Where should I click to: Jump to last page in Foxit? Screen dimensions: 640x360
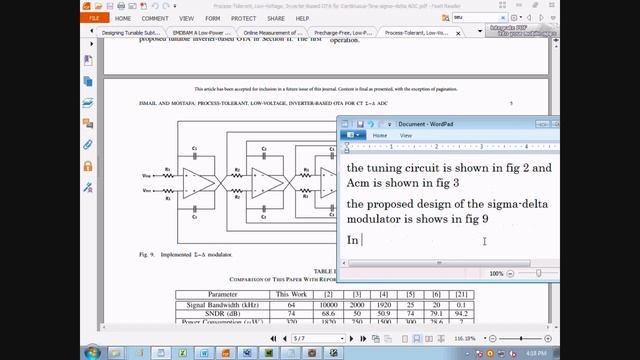[x=363, y=339]
